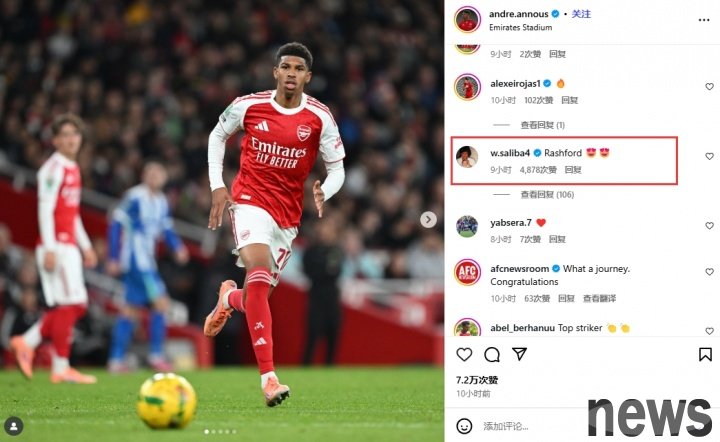Image resolution: width=720 pixels, height=442 pixels.
Task: Go to the next photo in the carousel
Action: 428,220
